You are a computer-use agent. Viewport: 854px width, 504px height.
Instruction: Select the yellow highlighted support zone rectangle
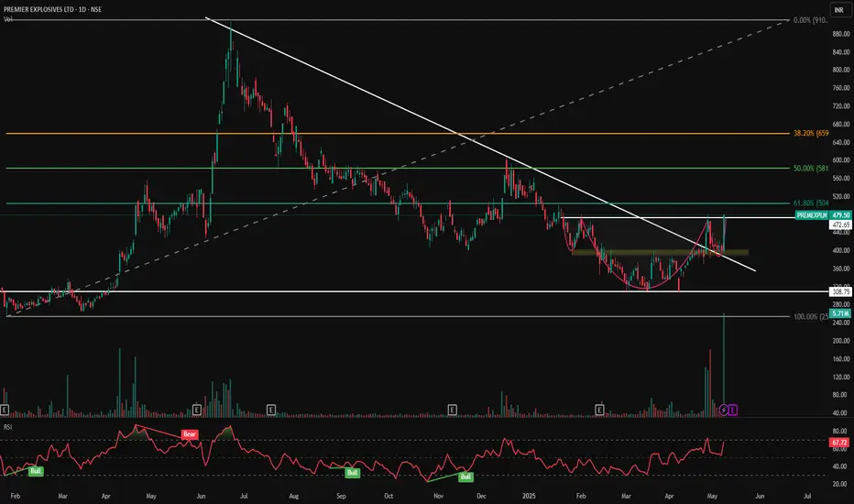click(x=660, y=252)
